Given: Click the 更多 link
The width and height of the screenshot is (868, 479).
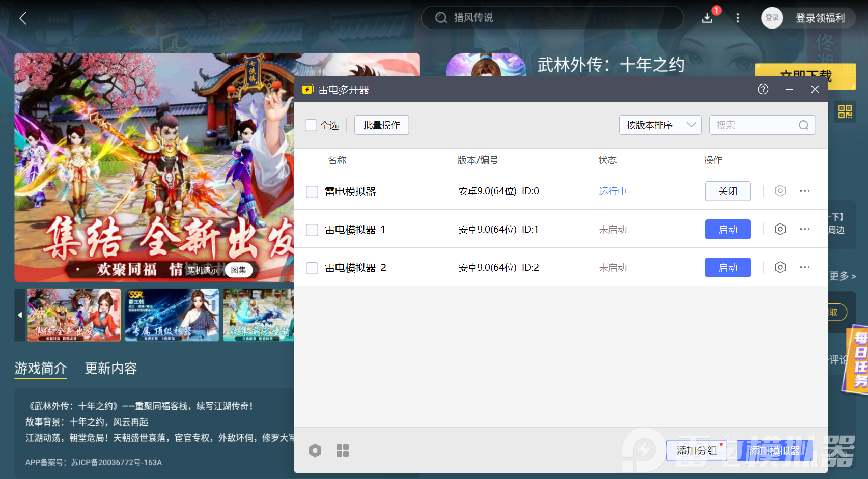Looking at the screenshot, I should [843, 276].
